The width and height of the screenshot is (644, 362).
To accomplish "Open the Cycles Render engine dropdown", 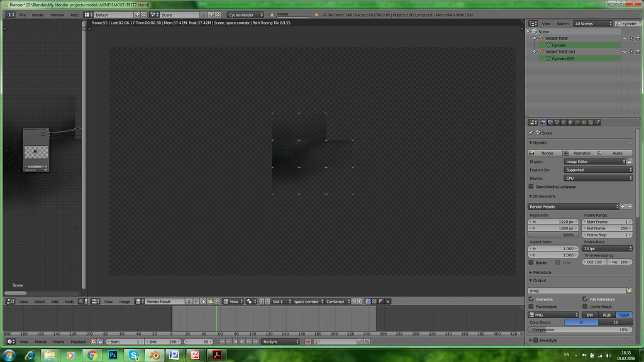I will tap(245, 15).
